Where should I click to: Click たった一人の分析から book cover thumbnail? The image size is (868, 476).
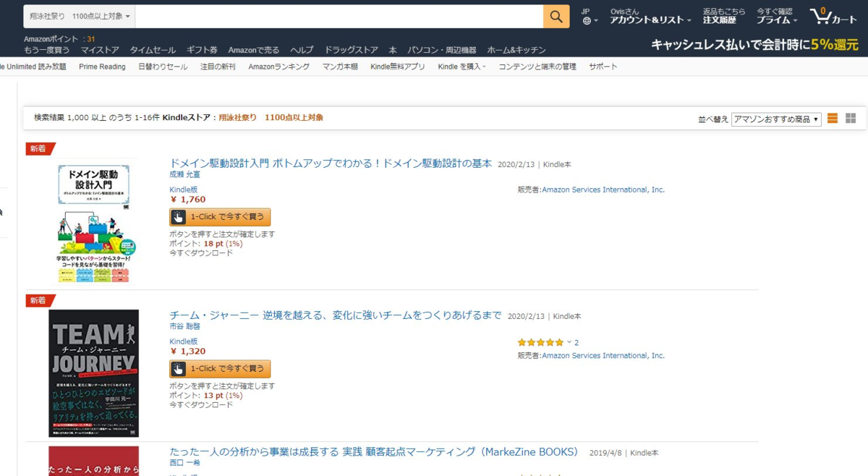pos(94,461)
